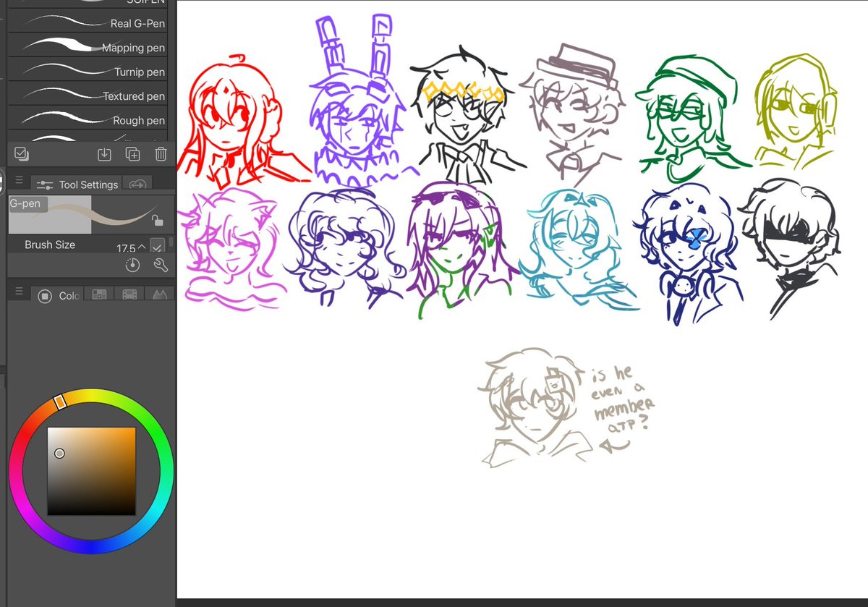The height and width of the screenshot is (607, 868).
Task: Click the tan sketch 'is he even a member' text
Action: [x=623, y=401]
